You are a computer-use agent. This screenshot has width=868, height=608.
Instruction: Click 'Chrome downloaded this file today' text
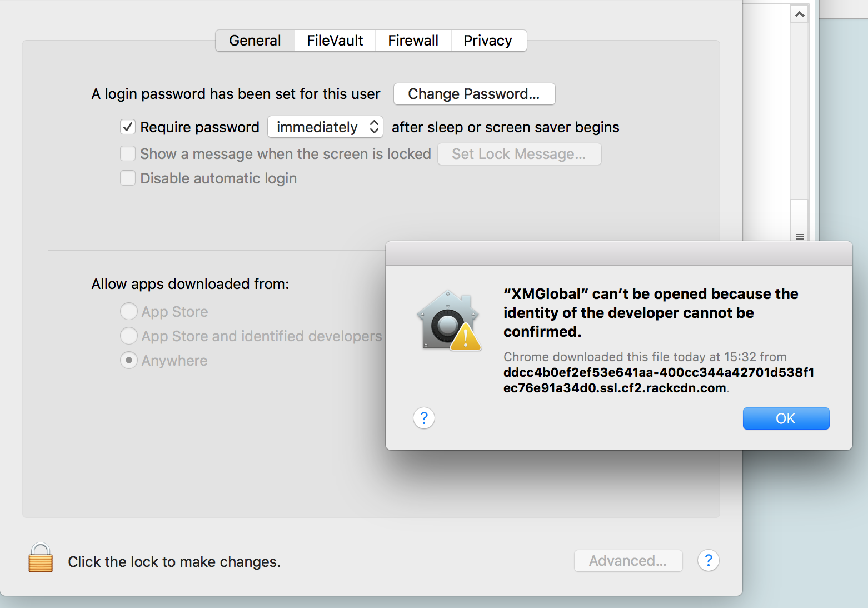pos(645,357)
